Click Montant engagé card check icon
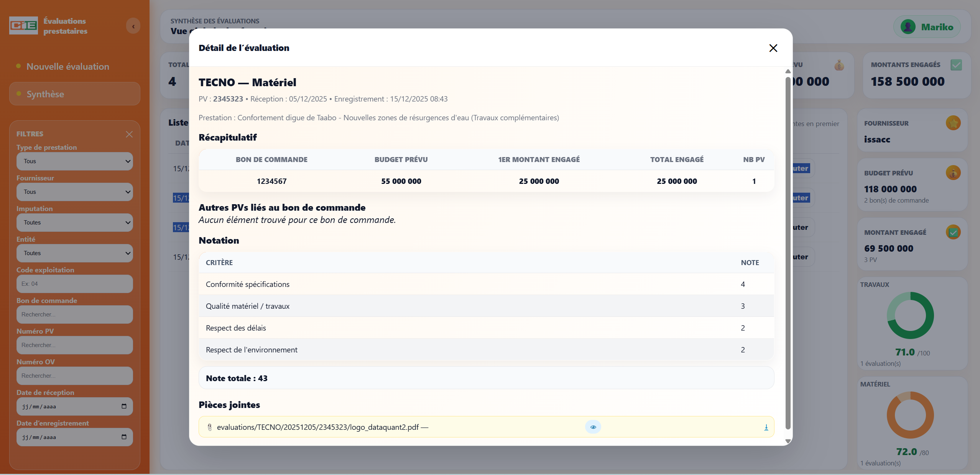 [x=953, y=232]
